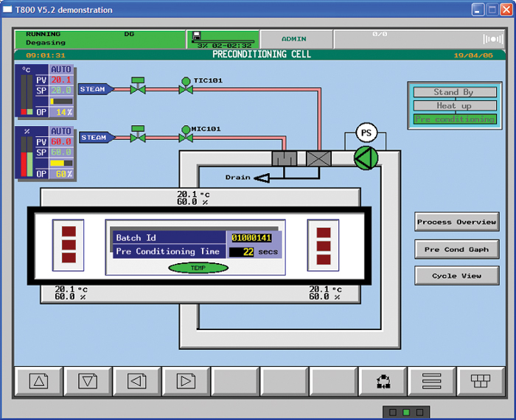Open Cycle View screen

pos(457,276)
